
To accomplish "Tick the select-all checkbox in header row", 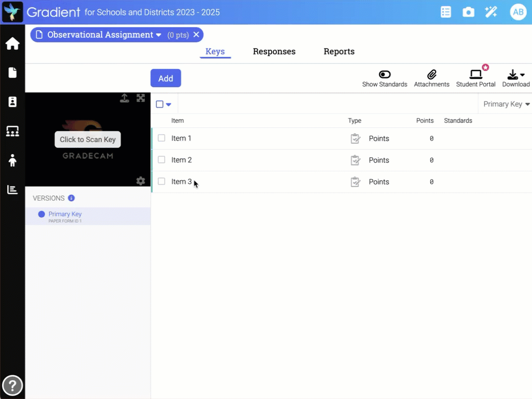I will 160,104.
